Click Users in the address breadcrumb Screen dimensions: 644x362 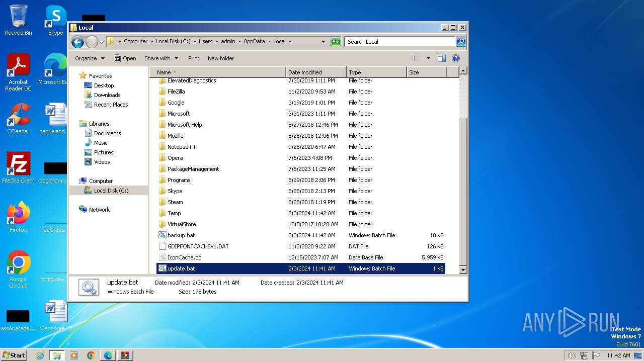click(205, 42)
